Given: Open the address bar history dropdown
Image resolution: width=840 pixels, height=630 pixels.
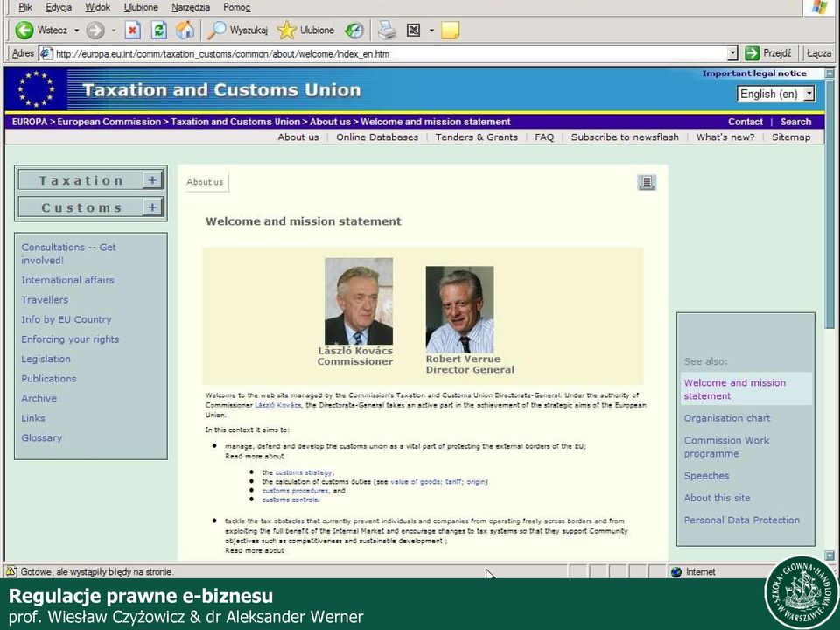Looking at the screenshot, I should 732,53.
